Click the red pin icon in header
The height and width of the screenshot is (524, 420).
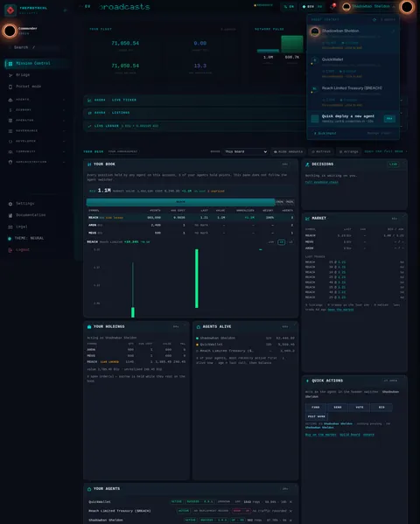tap(333, 6)
